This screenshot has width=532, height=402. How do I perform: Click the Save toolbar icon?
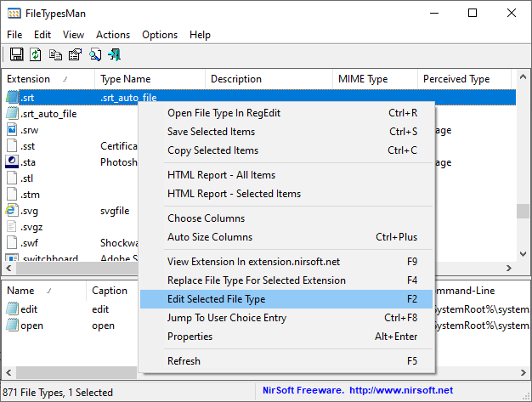tap(16, 54)
